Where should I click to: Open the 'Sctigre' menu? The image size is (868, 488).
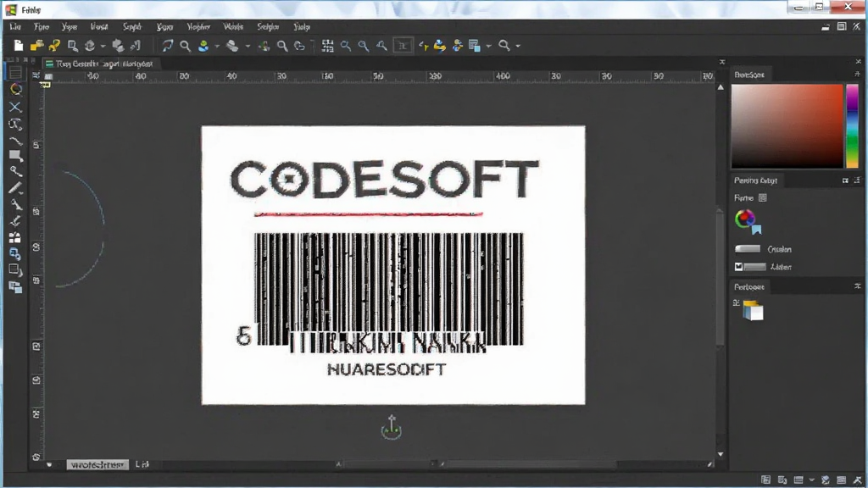coord(268,26)
